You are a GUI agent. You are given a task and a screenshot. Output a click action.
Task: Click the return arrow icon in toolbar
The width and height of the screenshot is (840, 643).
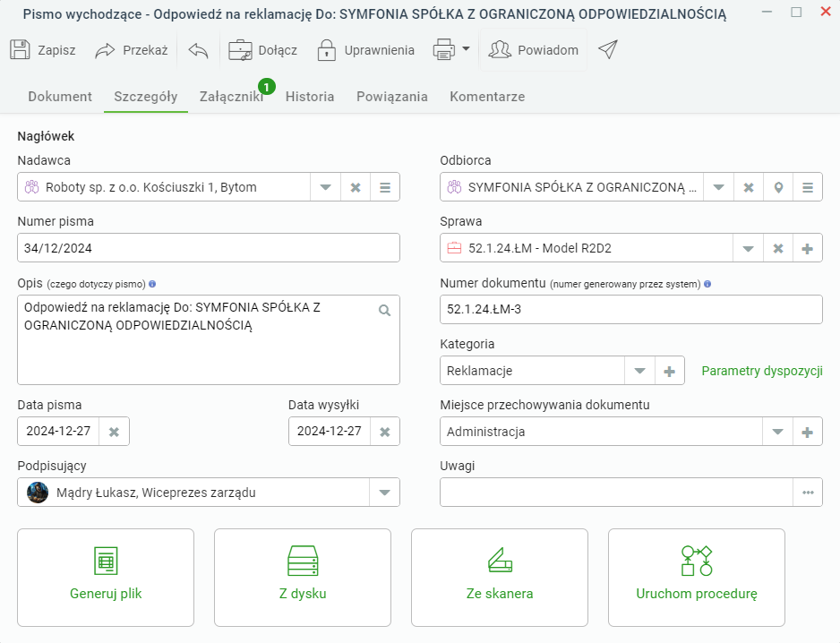coord(198,50)
